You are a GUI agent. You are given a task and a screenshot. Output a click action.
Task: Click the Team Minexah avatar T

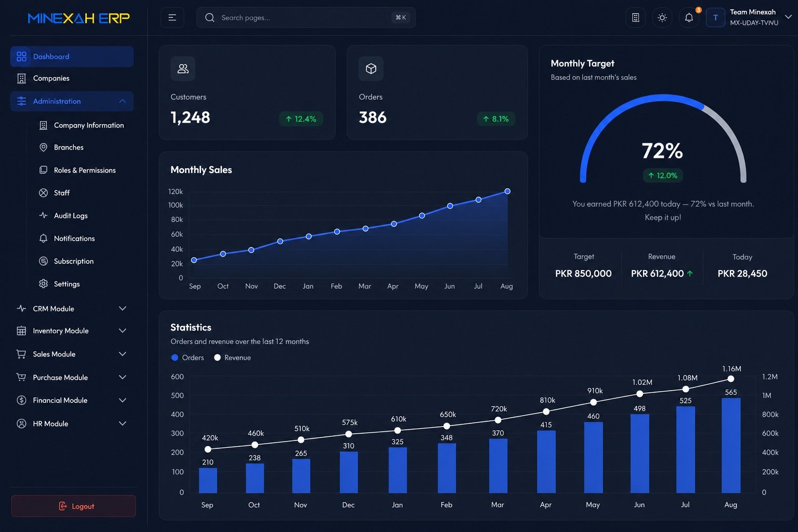coord(715,18)
